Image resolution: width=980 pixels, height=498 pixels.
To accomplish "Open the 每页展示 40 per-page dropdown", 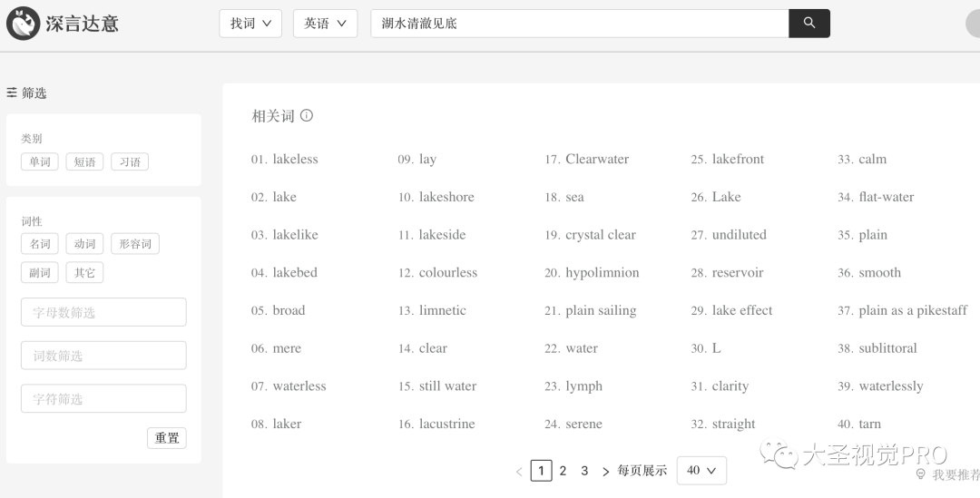I will click(701, 471).
